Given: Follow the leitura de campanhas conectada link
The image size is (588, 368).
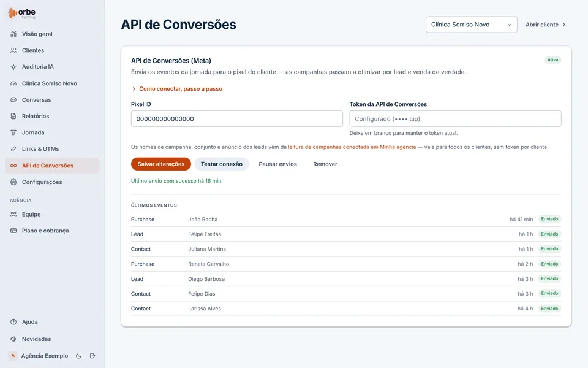Looking at the screenshot, I should [x=352, y=147].
